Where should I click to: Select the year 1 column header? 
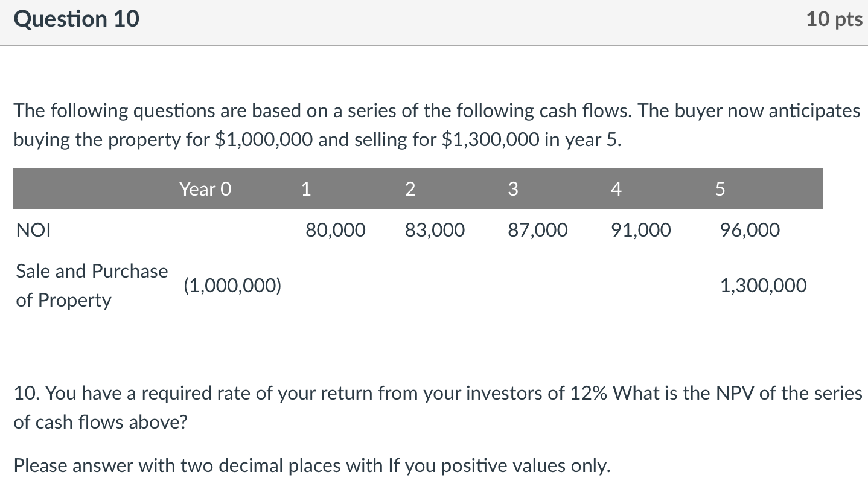(306, 190)
